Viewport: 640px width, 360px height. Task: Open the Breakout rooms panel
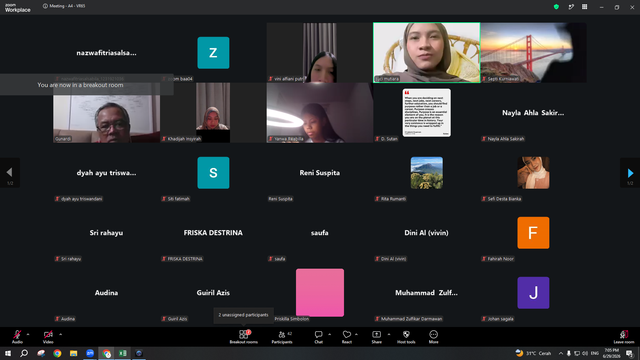[243, 337]
